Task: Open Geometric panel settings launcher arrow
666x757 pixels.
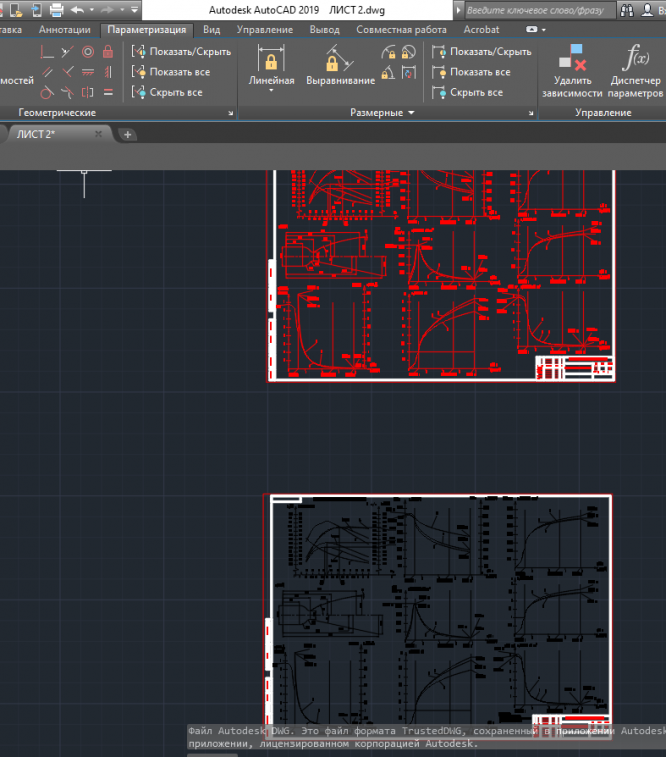Action: [230, 113]
